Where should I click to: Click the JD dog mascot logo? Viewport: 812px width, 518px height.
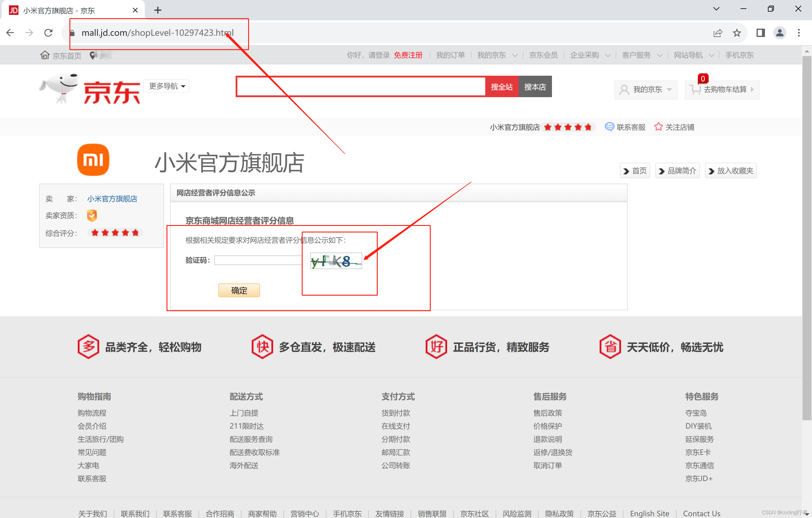click(x=61, y=89)
